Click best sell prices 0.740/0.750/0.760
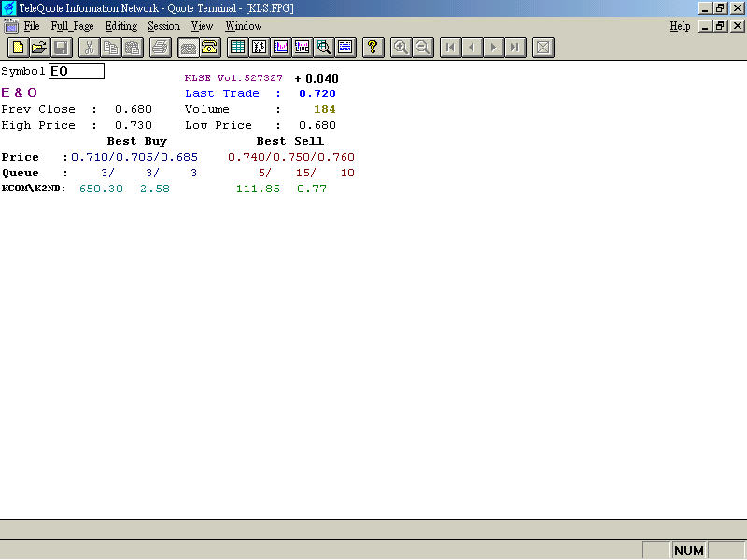This screenshot has width=747, height=560. (291, 157)
